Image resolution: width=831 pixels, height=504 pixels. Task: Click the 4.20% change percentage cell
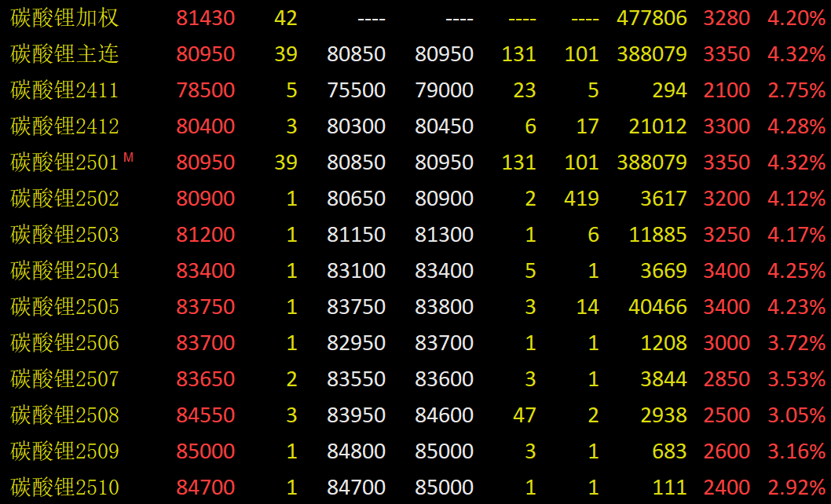tap(796, 18)
